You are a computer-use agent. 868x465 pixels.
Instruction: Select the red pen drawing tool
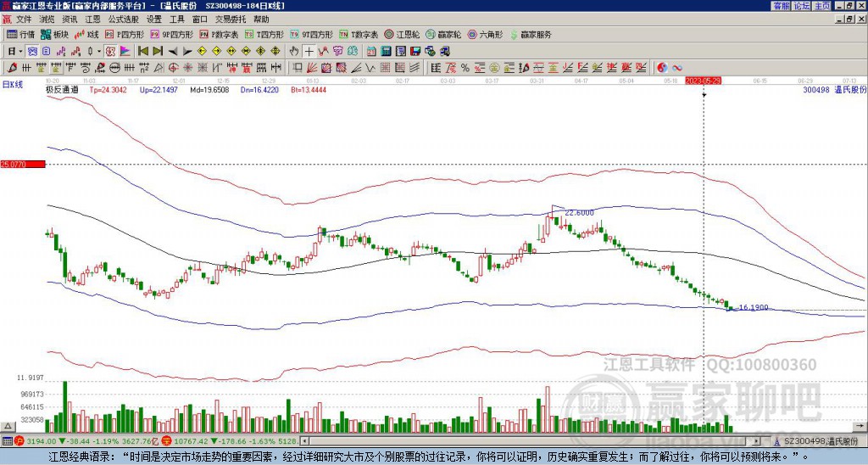tap(12, 68)
